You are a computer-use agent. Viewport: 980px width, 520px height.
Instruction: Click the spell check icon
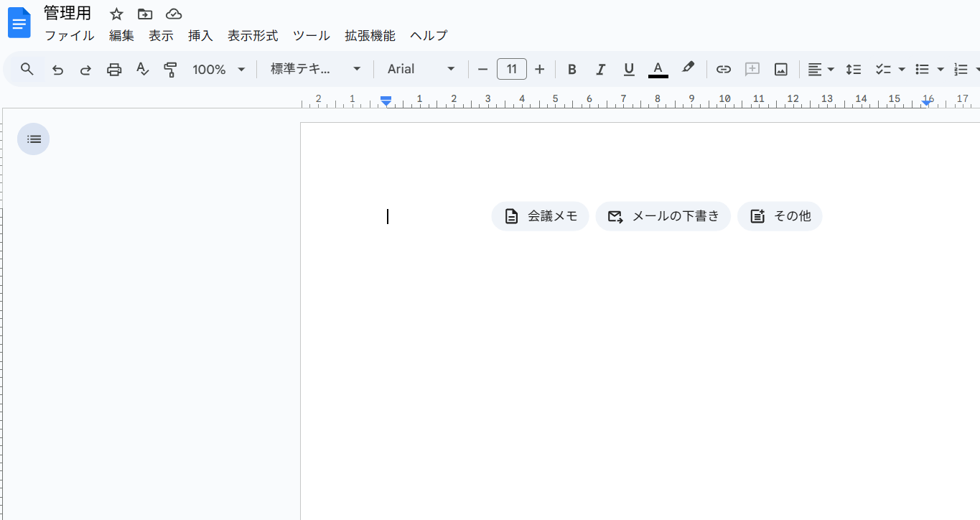pyautogui.click(x=142, y=70)
